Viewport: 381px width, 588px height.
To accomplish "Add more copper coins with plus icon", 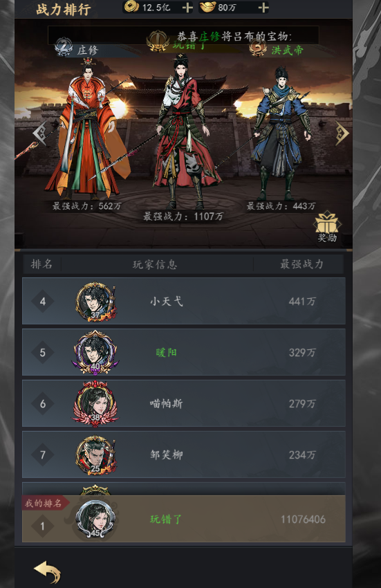I will (187, 7).
